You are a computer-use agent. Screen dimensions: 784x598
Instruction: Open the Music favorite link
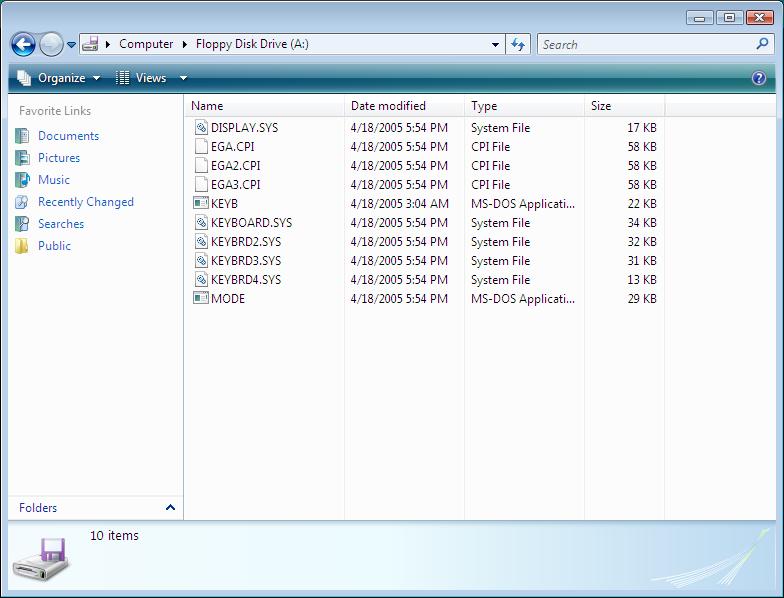click(x=54, y=180)
